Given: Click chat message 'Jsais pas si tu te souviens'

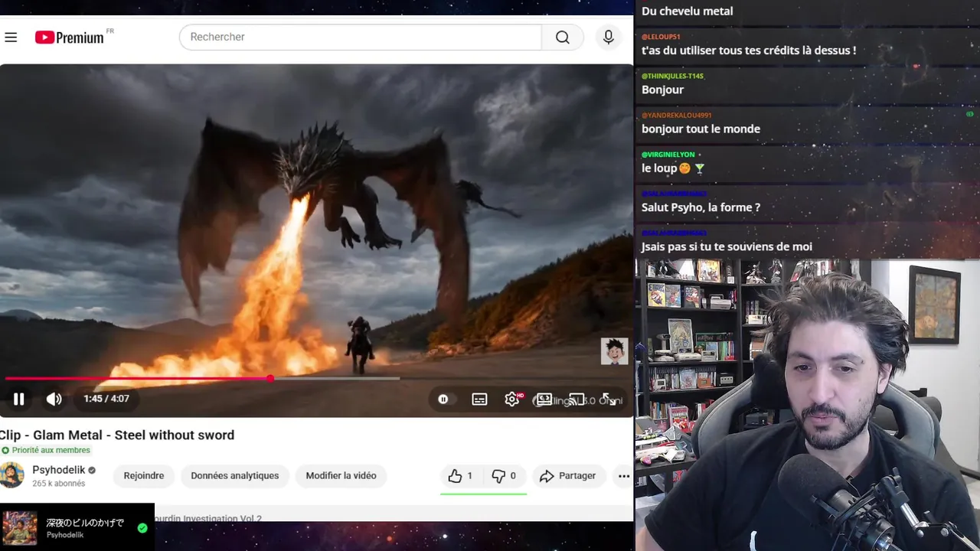Looking at the screenshot, I should coord(727,246).
